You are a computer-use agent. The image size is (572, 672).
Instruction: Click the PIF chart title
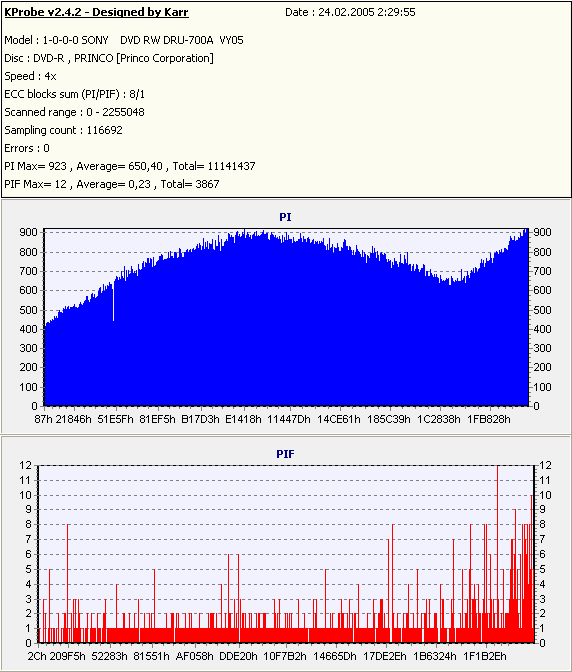coord(285,454)
